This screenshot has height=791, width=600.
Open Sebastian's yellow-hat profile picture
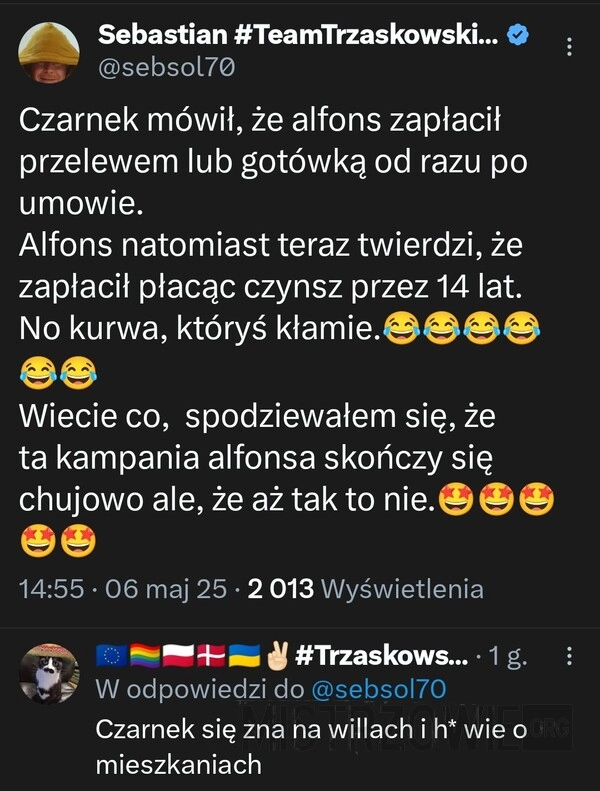pyautogui.click(x=49, y=52)
